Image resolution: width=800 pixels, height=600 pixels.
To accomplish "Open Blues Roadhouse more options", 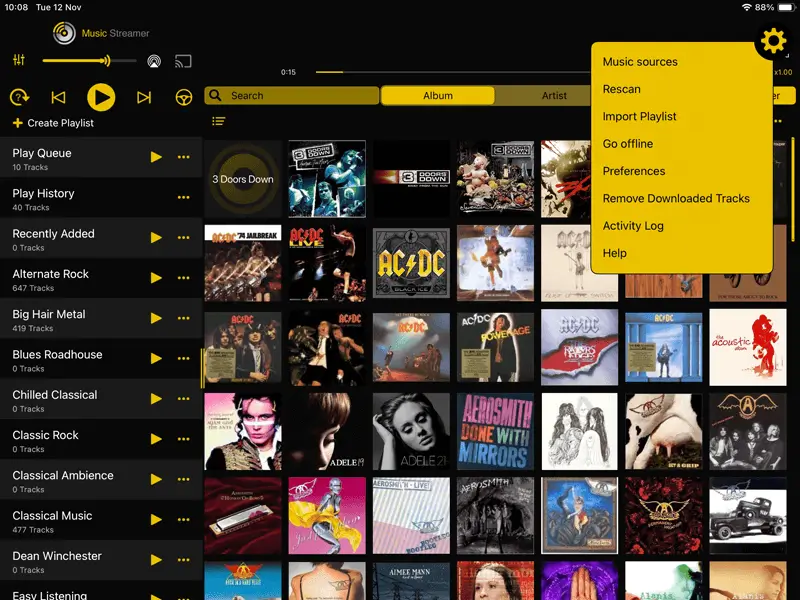I will 184,359.
